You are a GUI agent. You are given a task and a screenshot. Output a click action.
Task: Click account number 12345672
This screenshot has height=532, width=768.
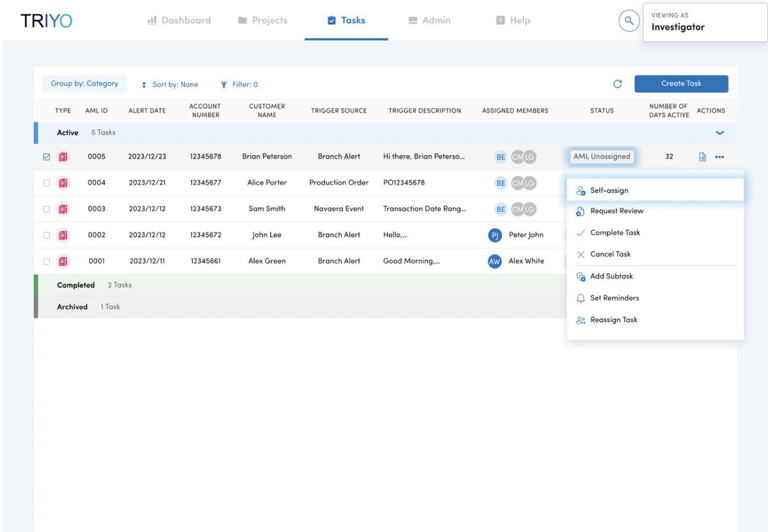(x=205, y=235)
